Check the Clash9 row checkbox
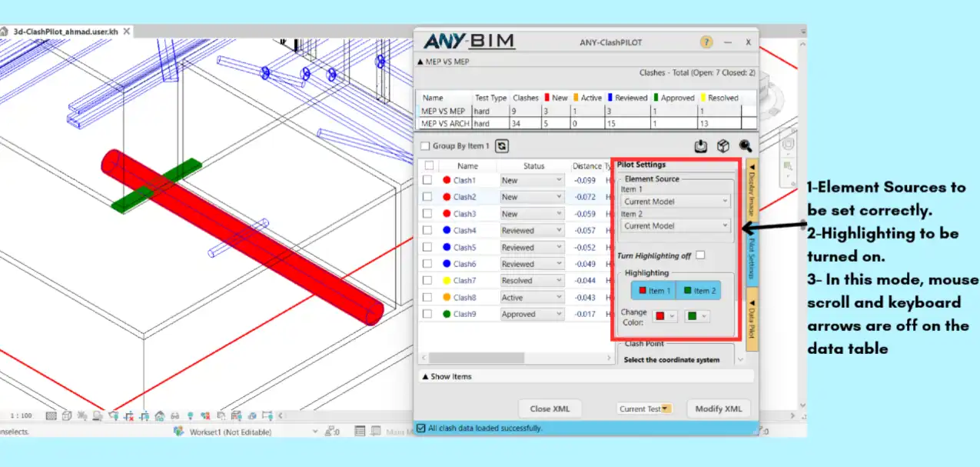Image resolution: width=980 pixels, height=467 pixels. 427,314
